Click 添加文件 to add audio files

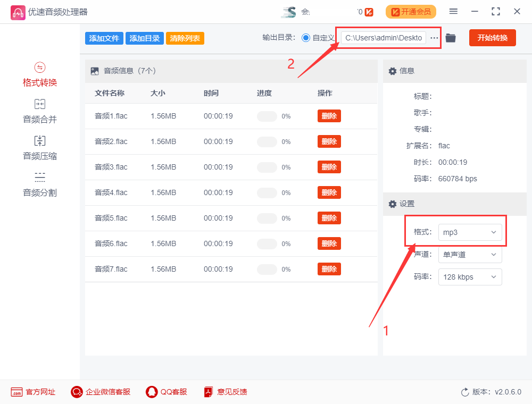coord(104,38)
